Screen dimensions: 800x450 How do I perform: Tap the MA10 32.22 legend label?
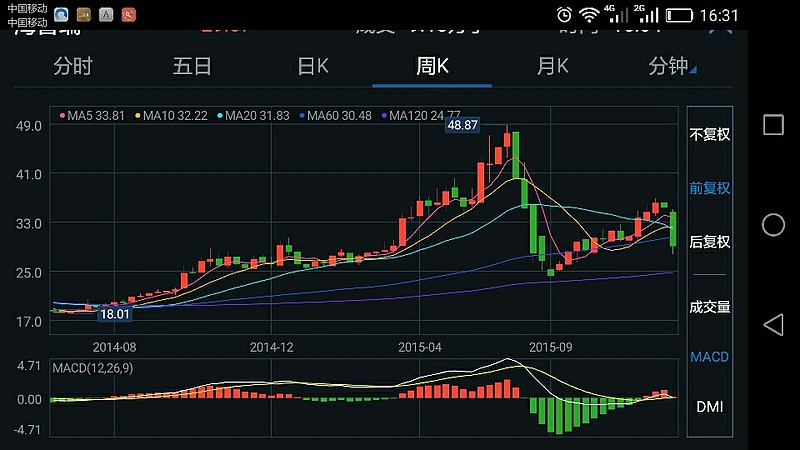(x=171, y=116)
